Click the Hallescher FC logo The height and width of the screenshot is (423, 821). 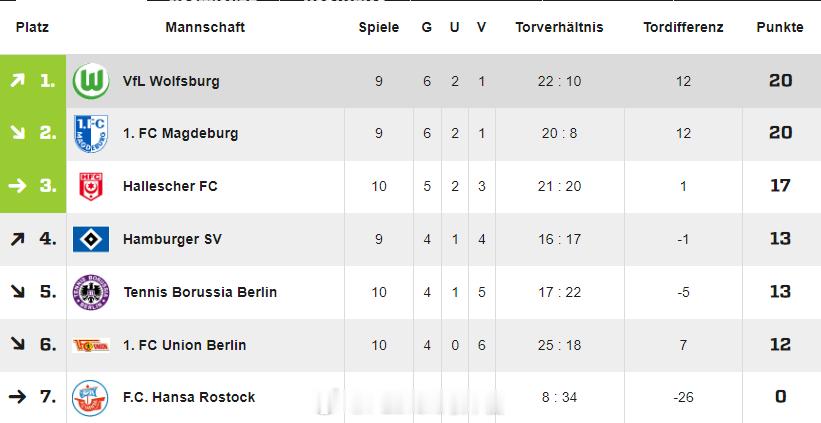[x=91, y=186]
